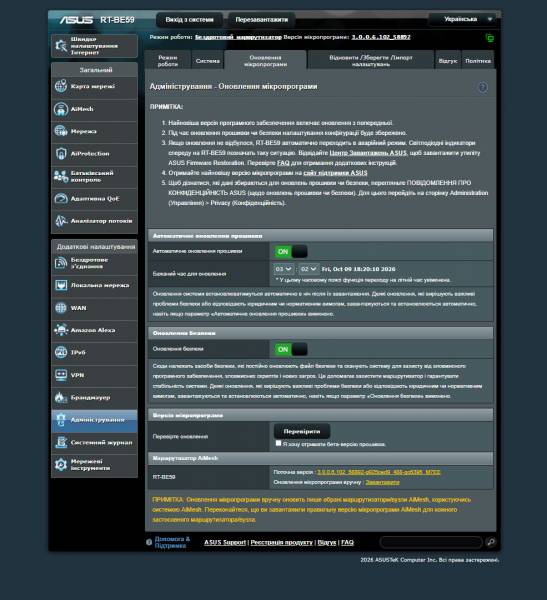Viewport: 547px width, 600px height.
Task: Open System Log icon
Action: [x=61, y=442]
